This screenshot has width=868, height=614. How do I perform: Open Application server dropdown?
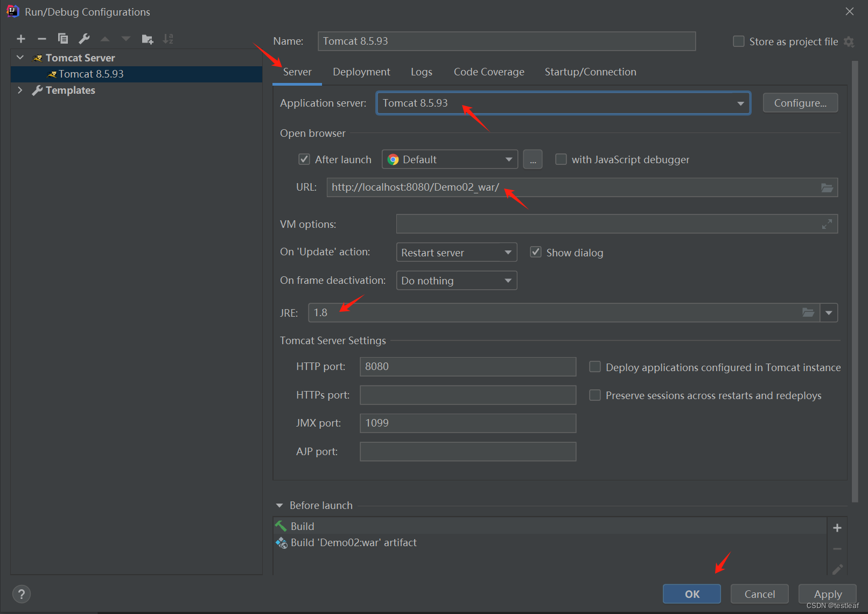[x=563, y=103]
